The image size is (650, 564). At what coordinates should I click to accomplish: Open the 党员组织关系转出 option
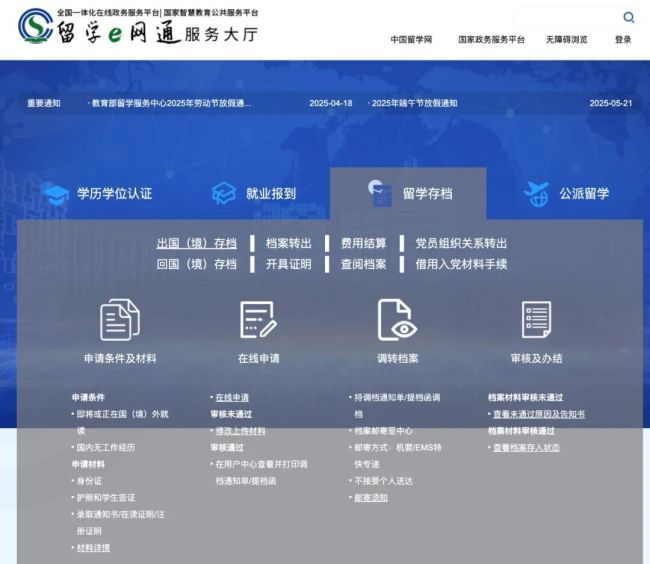click(461, 243)
